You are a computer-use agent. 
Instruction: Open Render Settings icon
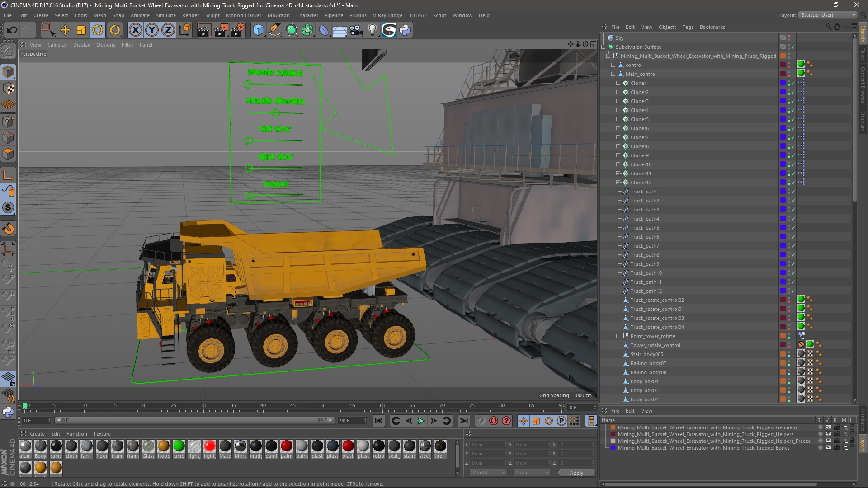coord(238,30)
